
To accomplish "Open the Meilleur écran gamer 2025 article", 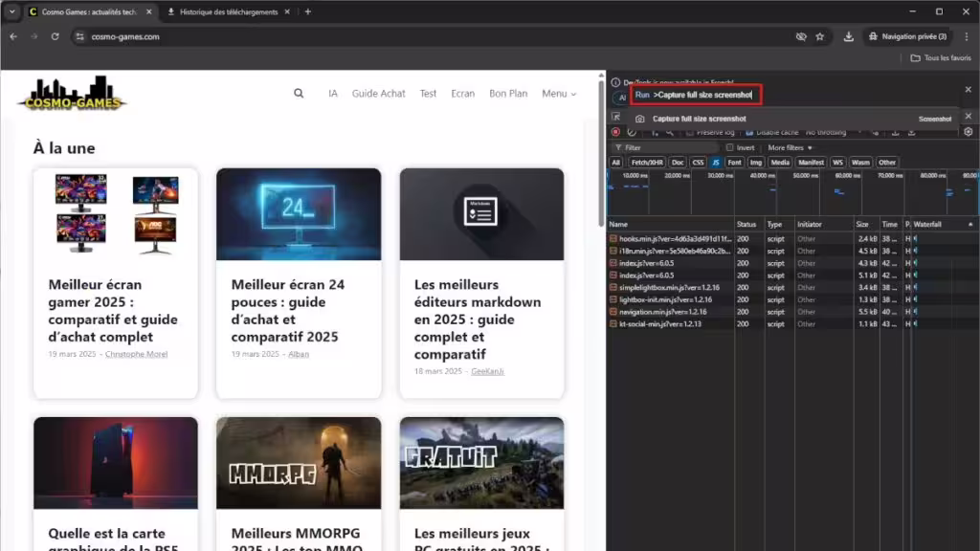I will [x=113, y=311].
